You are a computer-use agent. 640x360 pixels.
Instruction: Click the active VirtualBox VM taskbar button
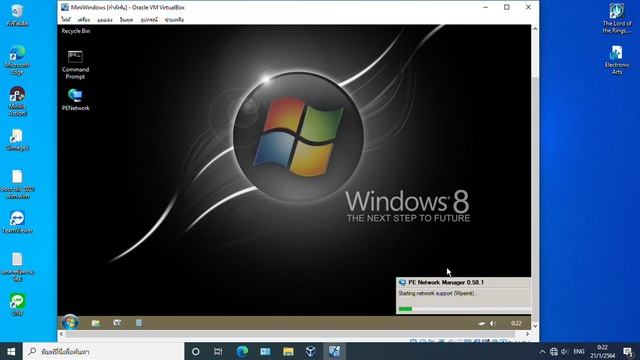tap(334, 351)
